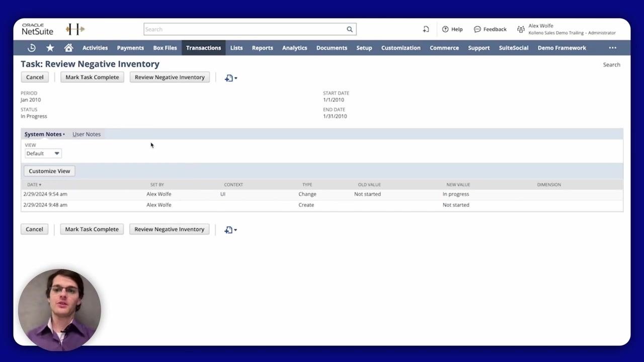Open the Commerce menu
The width and height of the screenshot is (644, 362).
coord(444,48)
